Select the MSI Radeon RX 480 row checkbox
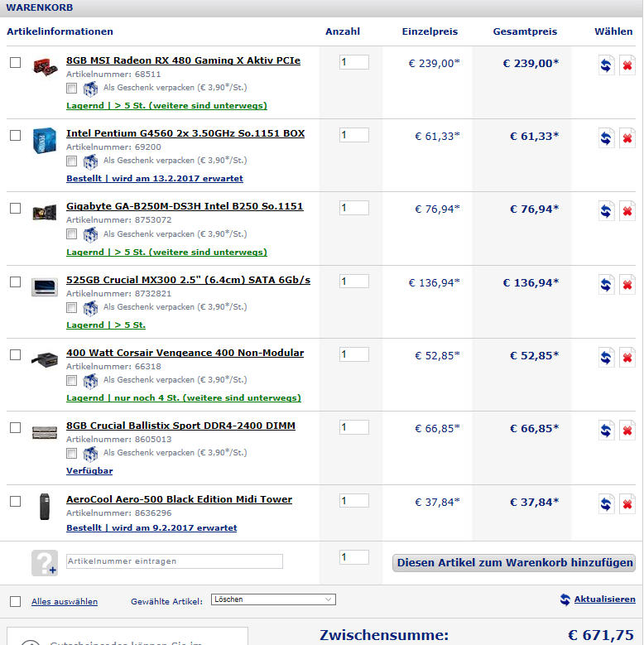644x645 pixels. click(15, 63)
